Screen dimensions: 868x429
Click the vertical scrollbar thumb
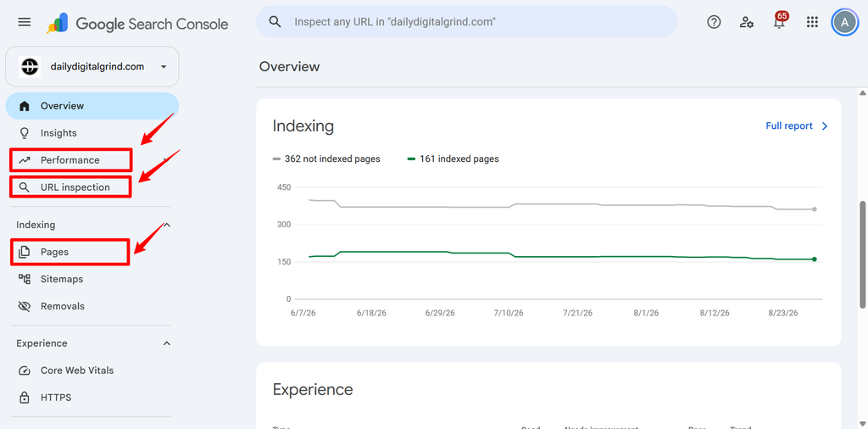point(862,254)
